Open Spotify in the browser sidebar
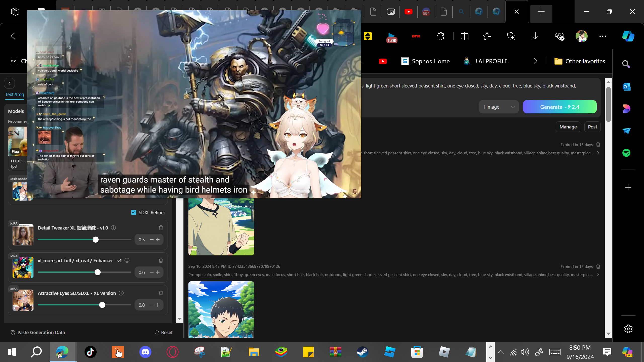644x362 pixels. 626,153
